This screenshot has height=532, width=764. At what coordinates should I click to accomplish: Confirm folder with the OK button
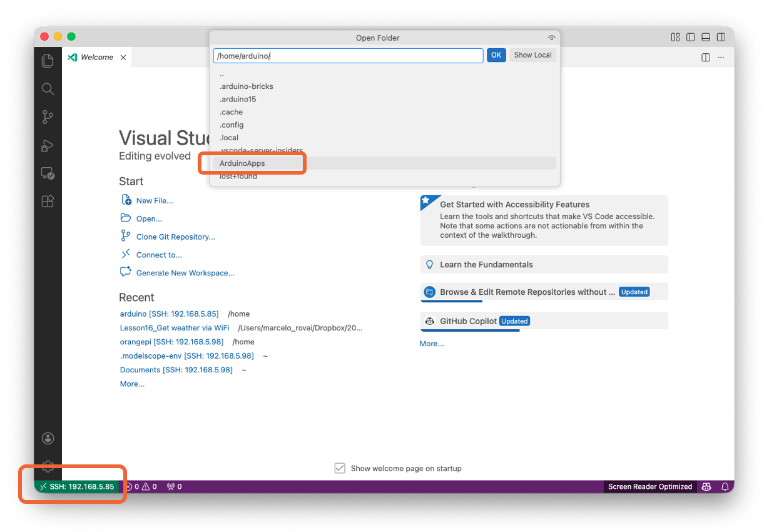[496, 55]
